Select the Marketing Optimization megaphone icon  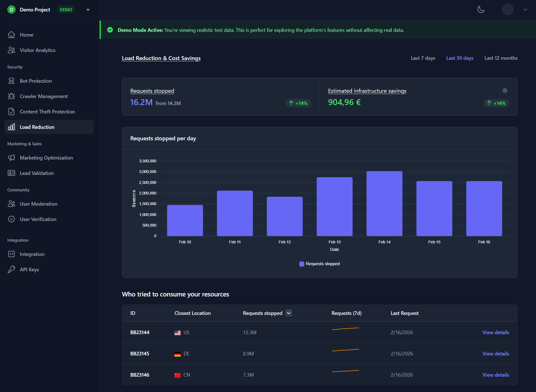11,158
